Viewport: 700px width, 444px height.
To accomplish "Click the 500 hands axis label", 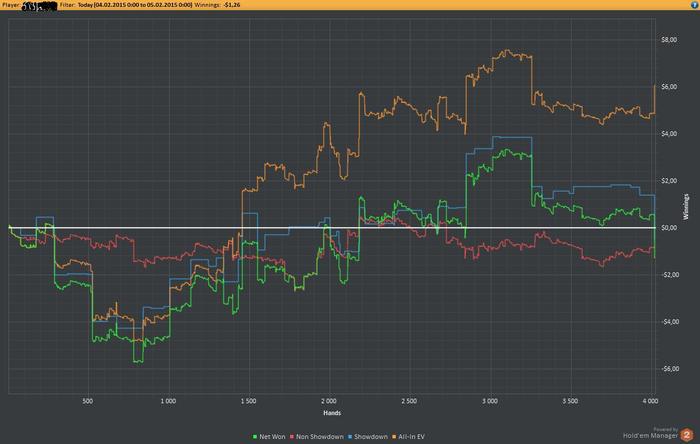I will [88, 401].
